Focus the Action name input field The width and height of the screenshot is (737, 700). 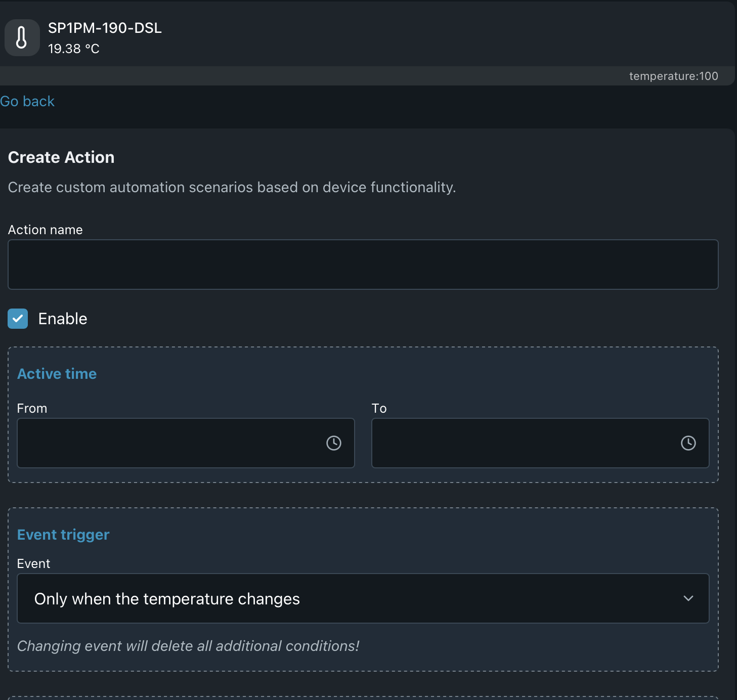coord(363,265)
